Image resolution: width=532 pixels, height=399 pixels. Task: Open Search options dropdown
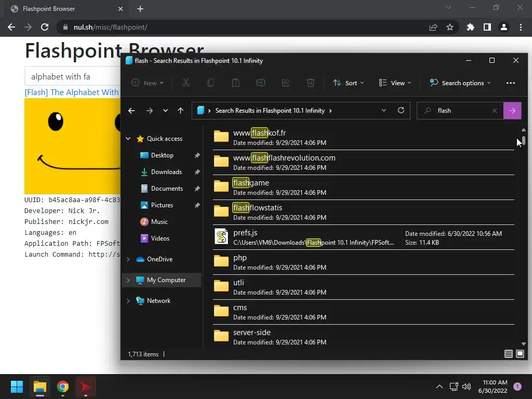[460, 83]
